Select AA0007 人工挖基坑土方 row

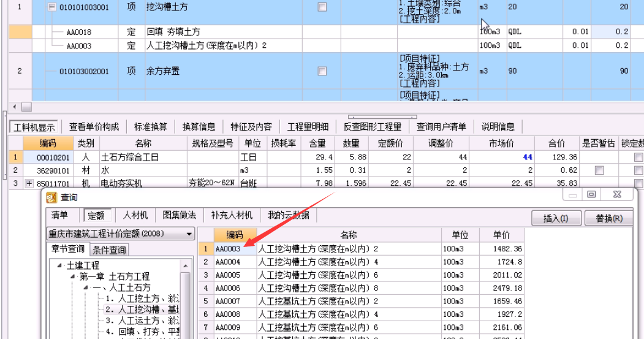[362, 301]
